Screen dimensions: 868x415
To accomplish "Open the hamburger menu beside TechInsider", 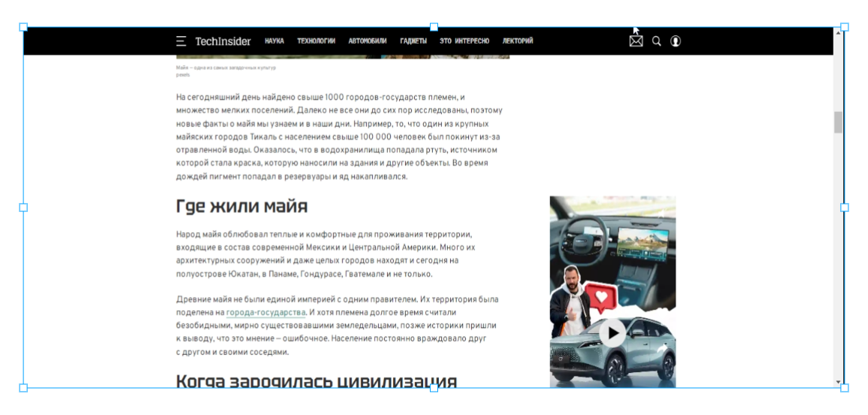I will coord(181,41).
